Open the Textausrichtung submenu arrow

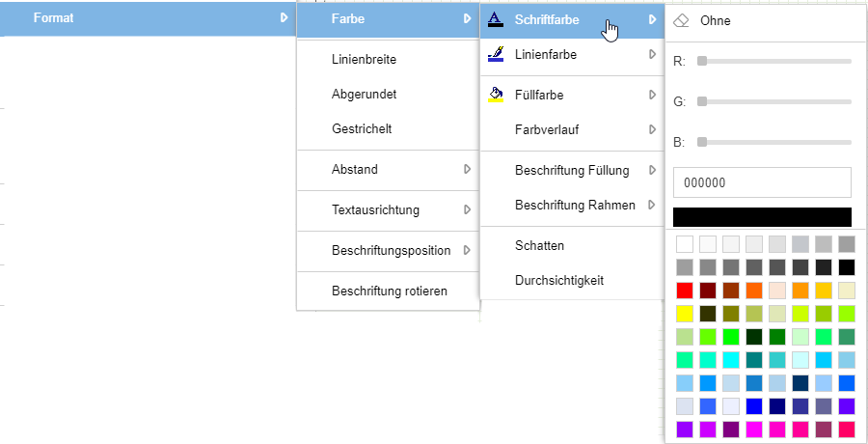pyautogui.click(x=467, y=209)
